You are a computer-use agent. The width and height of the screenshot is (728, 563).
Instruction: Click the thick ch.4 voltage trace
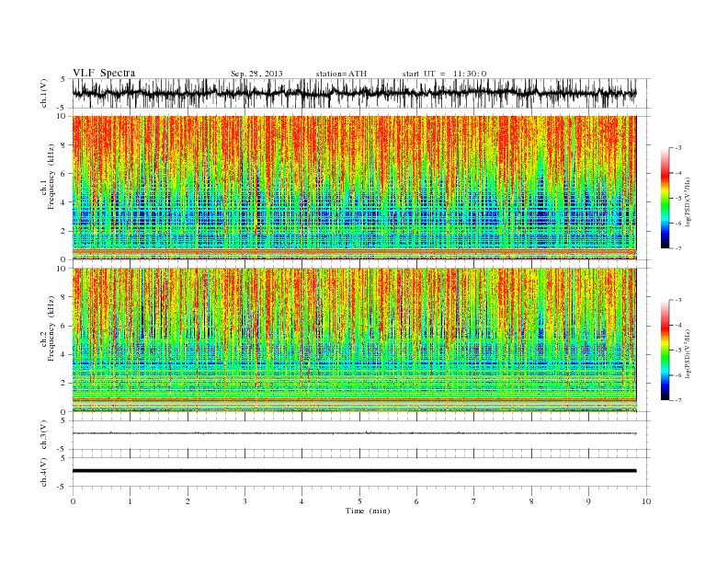(354, 471)
